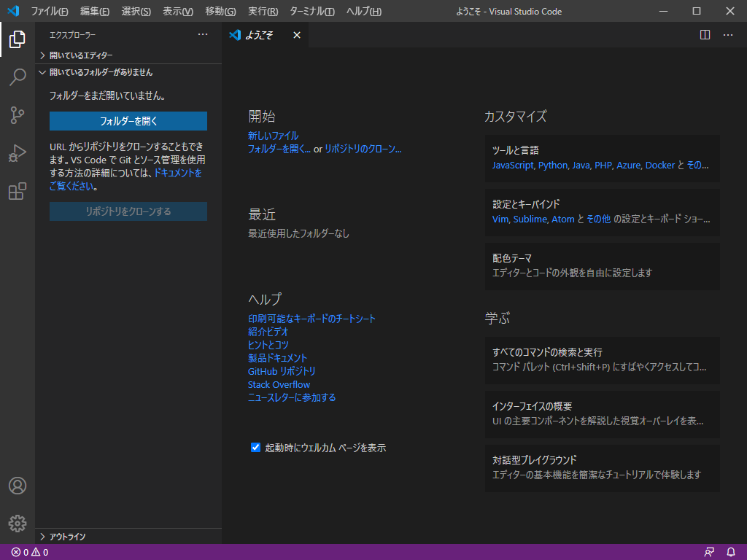Screen dimensions: 747x560
Task: Expand the アウトライン section
Action: pos(128,537)
